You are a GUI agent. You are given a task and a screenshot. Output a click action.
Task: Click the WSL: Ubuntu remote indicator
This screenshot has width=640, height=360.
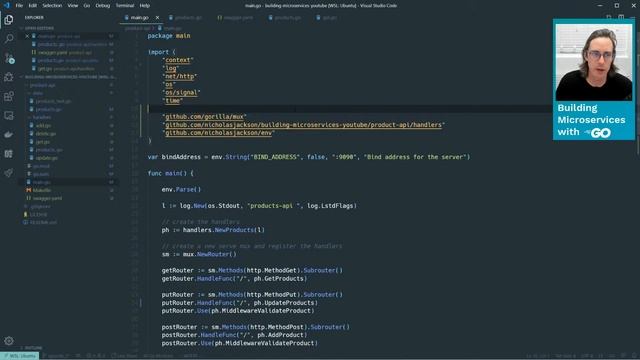tap(20, 356)
